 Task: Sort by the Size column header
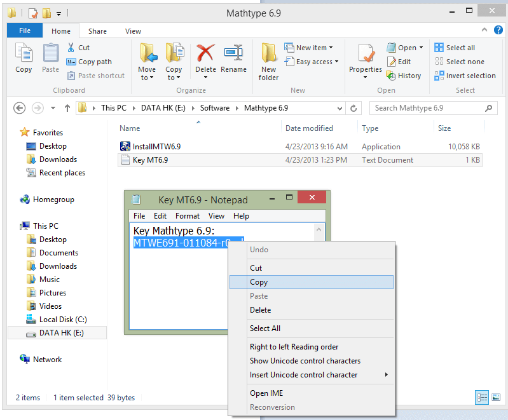pos(444,128)
